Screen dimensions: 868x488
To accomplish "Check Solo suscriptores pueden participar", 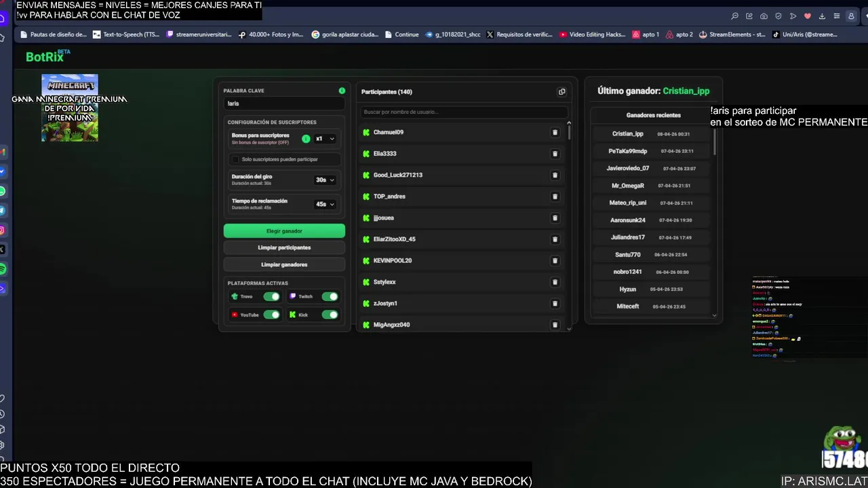I will click(x=235, y=159).
